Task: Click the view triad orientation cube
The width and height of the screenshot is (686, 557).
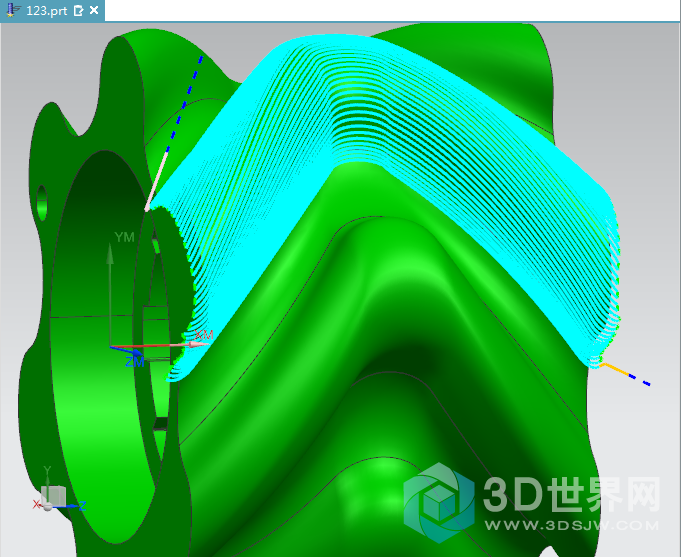Action: (x=53, y=496)
